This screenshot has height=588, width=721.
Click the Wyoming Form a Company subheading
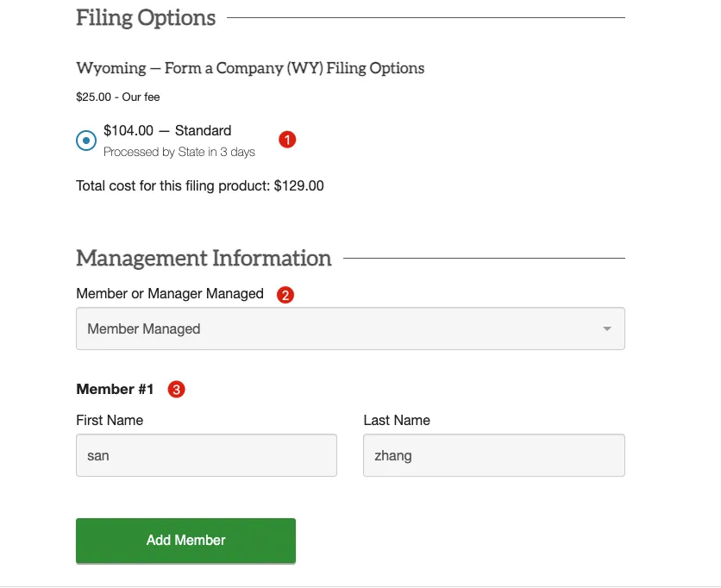[250, 68]
